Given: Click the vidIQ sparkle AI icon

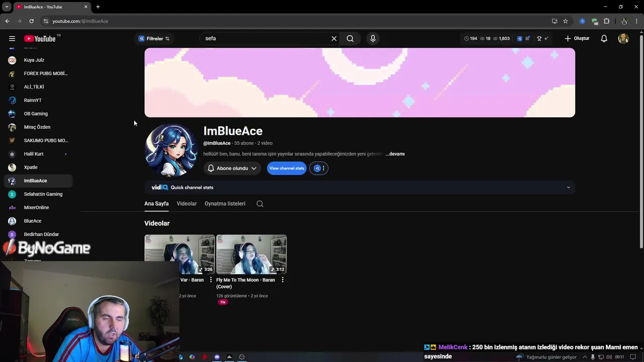Looking at the screenshot, I should click(546, 39).
